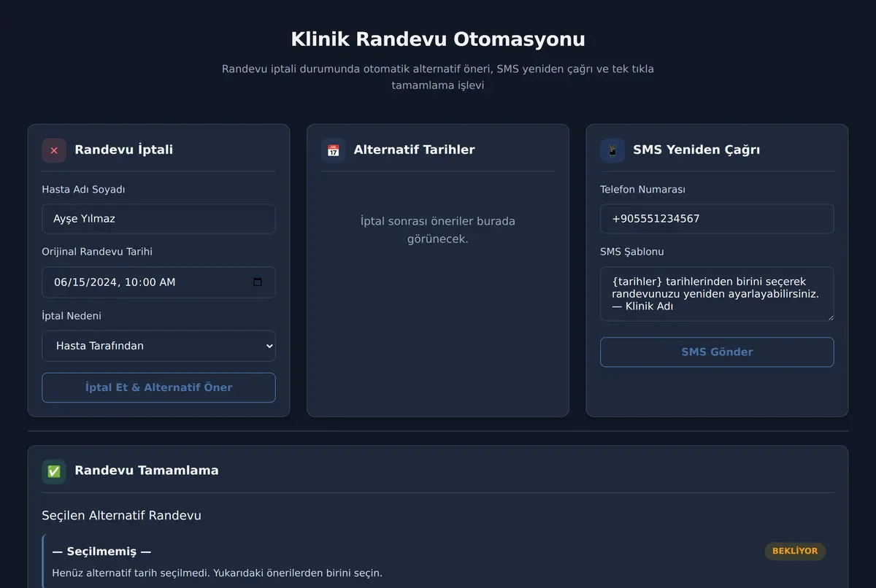Click the İptal Nedeni label
The height and width of the screenshot is (588, 876).
coord(72,316)
